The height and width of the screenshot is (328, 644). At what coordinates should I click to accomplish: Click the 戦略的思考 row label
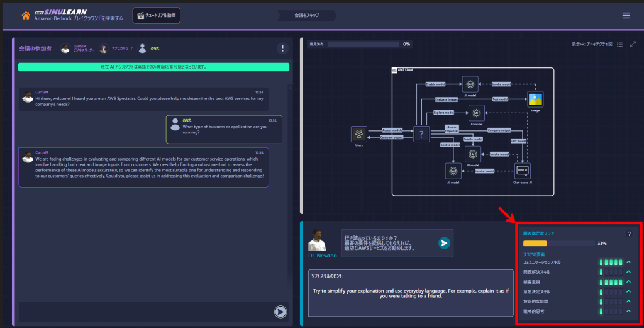pyautogui.click(x=533, y=312)
